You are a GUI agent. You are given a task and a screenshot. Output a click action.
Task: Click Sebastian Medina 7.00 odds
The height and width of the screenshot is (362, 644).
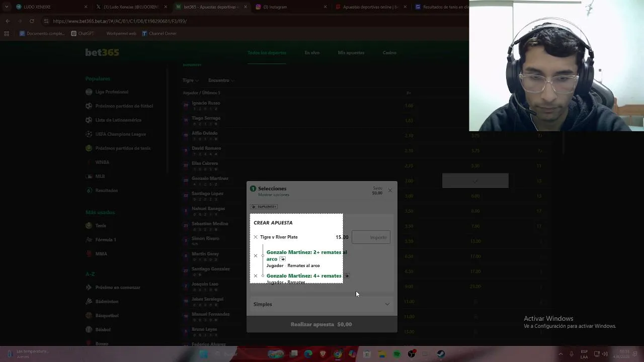pos(475,226)
